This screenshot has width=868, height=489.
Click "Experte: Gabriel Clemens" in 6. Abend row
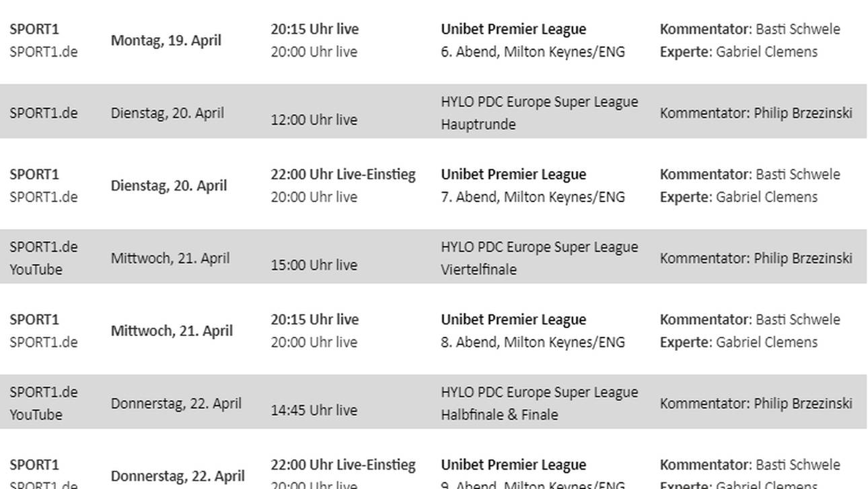click(x=738, y=52)
